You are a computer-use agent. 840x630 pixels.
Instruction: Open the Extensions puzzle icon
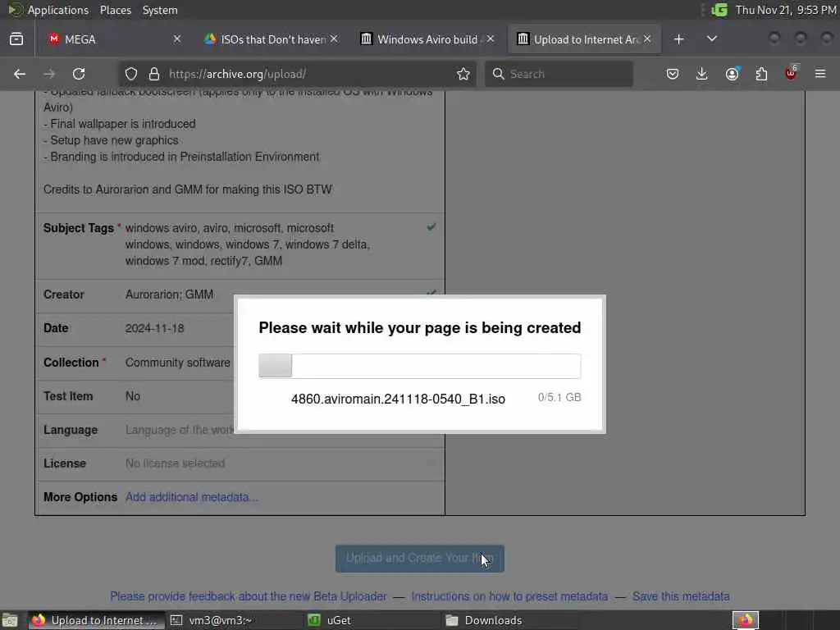pyautogui.click(x=761, y=74)
